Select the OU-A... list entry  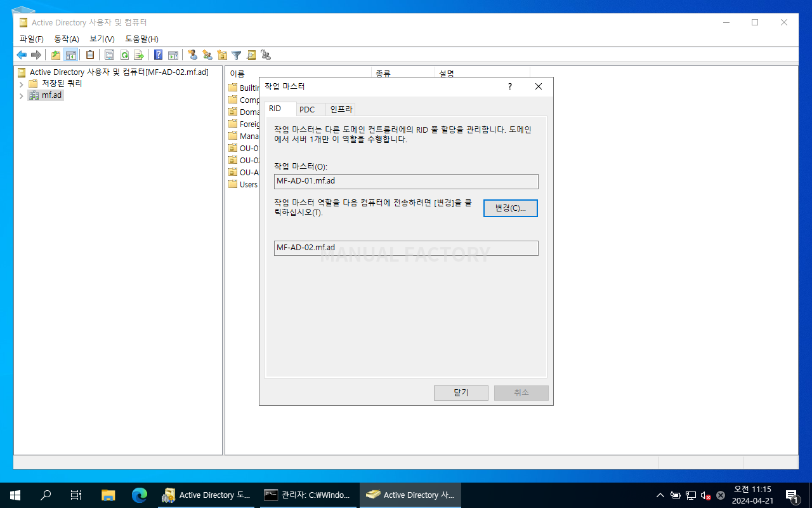(244, 172)
